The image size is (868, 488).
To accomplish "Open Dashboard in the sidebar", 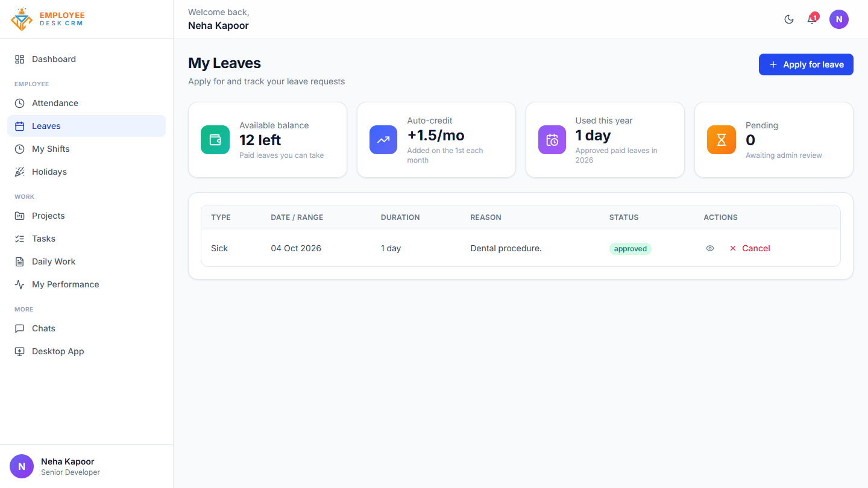I will (x=86, y=59).
